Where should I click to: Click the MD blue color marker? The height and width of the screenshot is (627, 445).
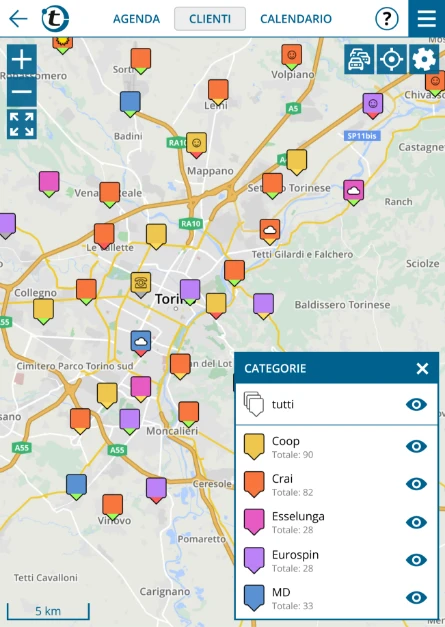[254, 598]
